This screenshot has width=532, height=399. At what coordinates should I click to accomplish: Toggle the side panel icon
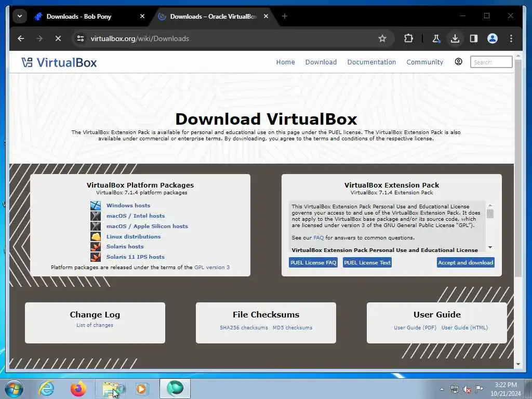click(474, 38)
